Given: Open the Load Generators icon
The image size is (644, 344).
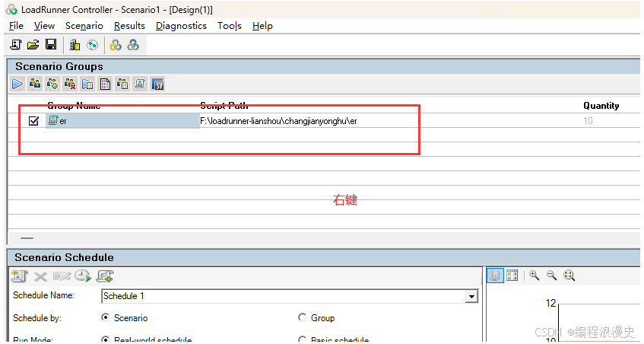Looking at the screenshot, I should point(75,45).
